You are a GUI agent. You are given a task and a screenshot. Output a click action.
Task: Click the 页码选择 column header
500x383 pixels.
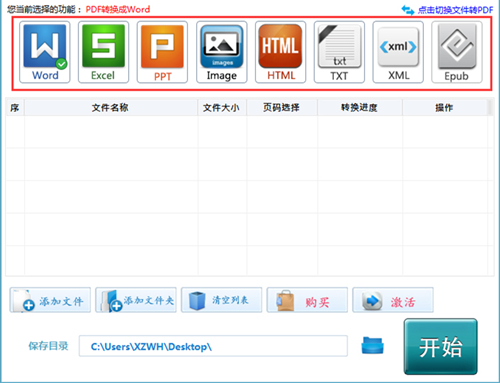282,107
